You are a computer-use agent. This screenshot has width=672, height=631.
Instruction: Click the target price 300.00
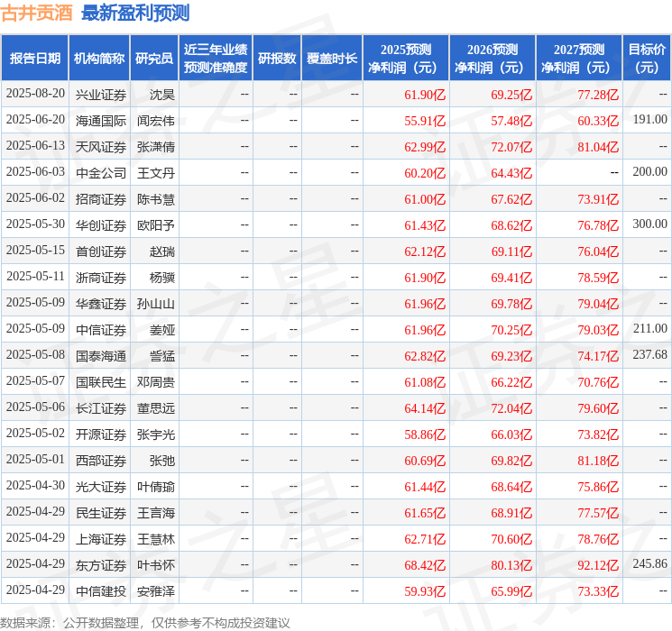(649, 224)
